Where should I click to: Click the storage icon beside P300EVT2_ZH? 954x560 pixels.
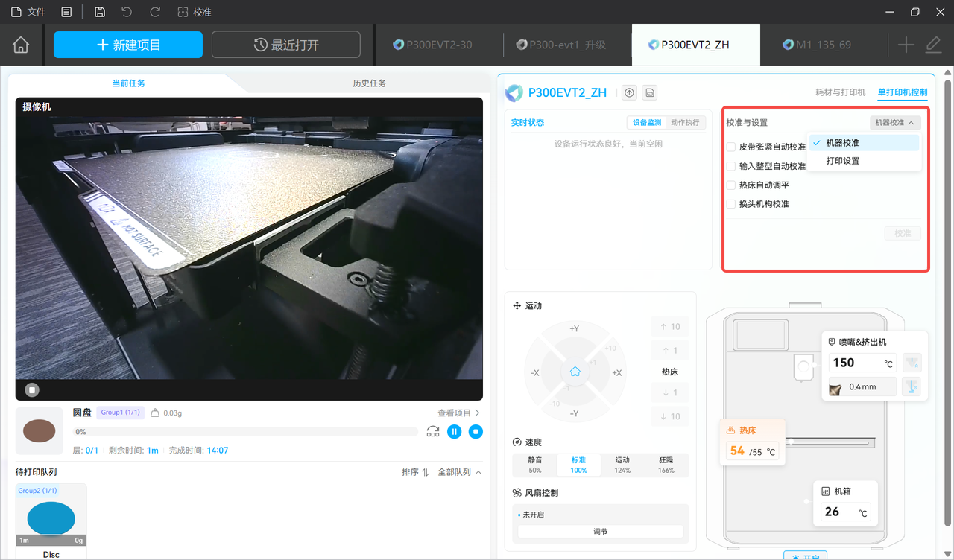coord(650,92)
